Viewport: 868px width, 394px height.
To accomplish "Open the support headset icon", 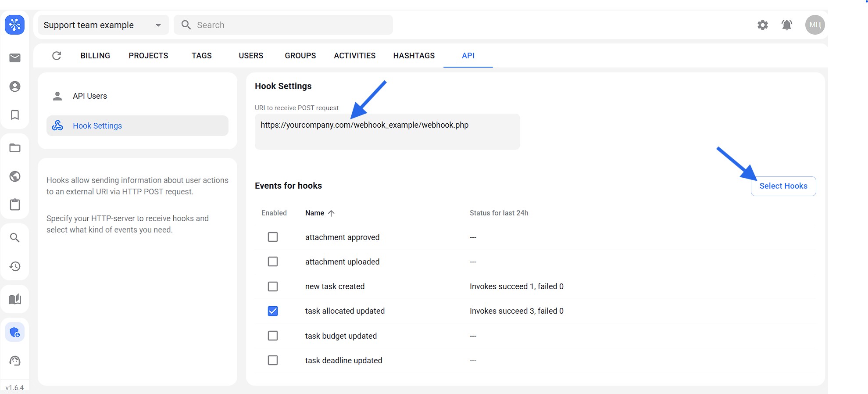I will [15, 361].
